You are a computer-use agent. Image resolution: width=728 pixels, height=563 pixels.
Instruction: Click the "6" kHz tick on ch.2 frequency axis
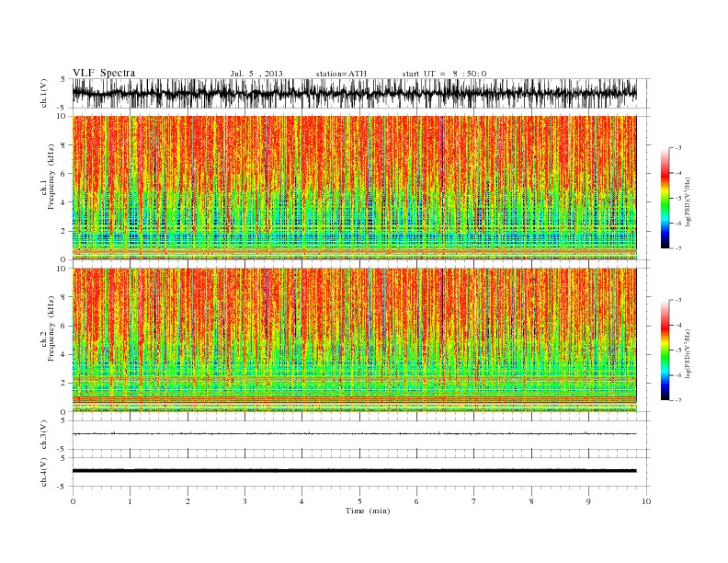(63, 326)
